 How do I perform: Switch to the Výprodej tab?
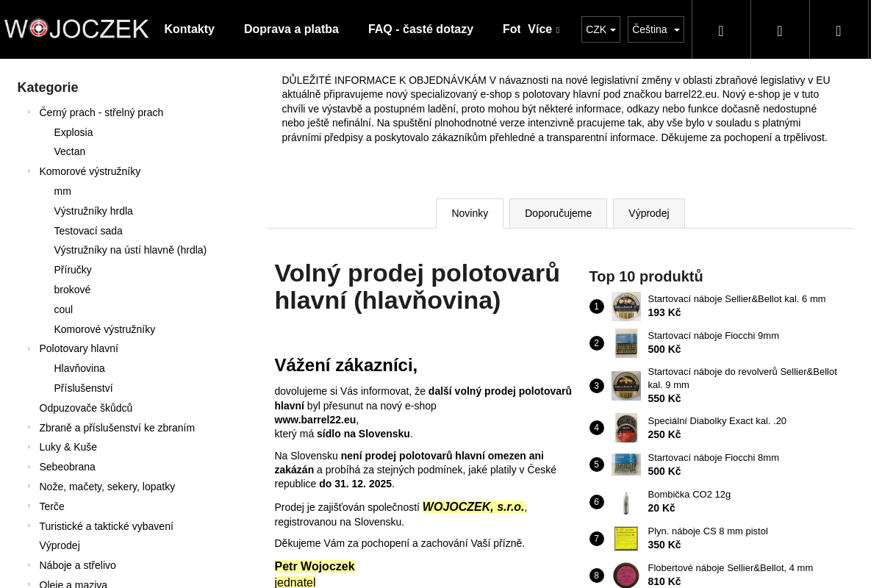coord(649,213)
